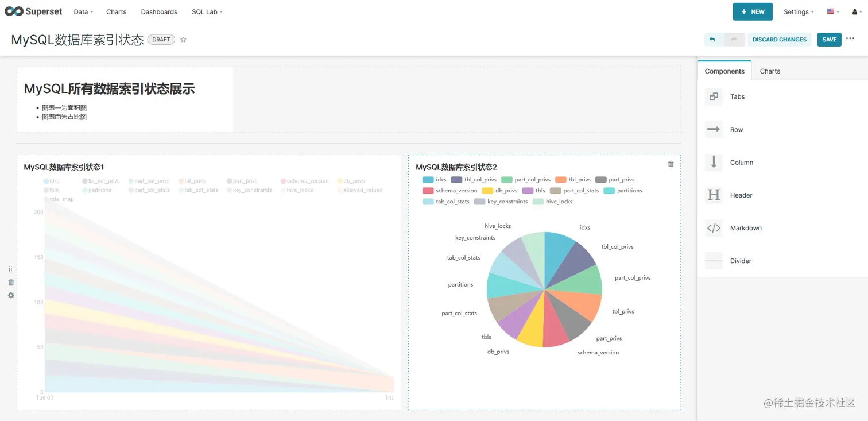Click the Header component label
Viewport: 868px width, 421px height.
[741, 195]
